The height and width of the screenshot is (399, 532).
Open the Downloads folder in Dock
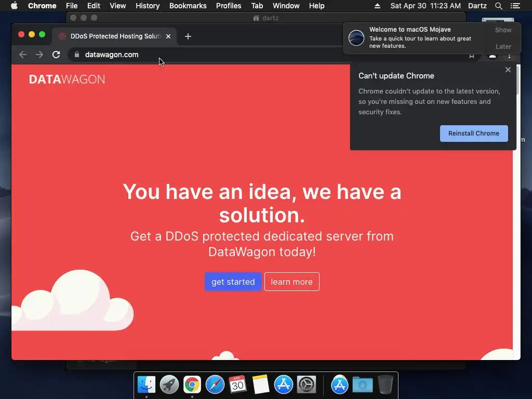[x=362, y=385]
